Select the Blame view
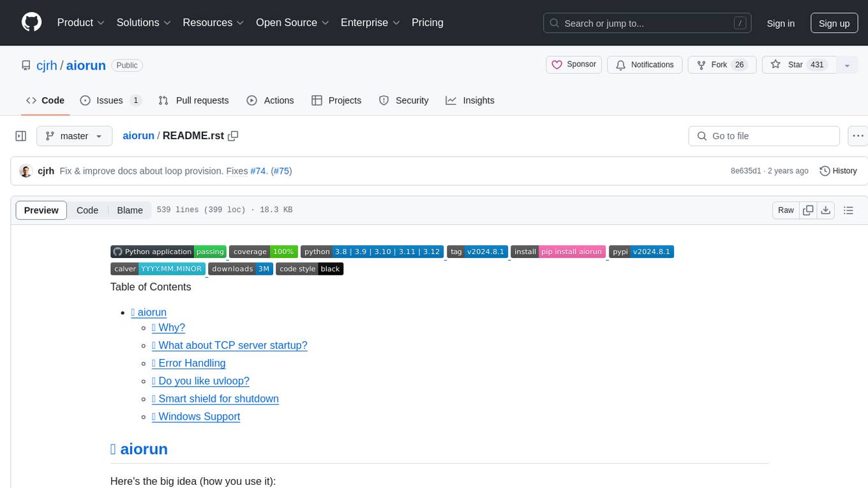Image resolution: width=868 pixels, height=488 pixels. [130, 210]
